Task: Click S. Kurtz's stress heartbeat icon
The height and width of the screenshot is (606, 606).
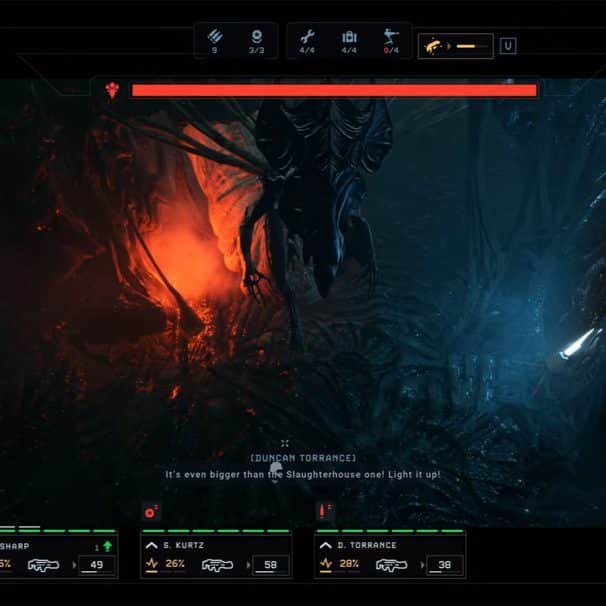Action: coord(152,564)
